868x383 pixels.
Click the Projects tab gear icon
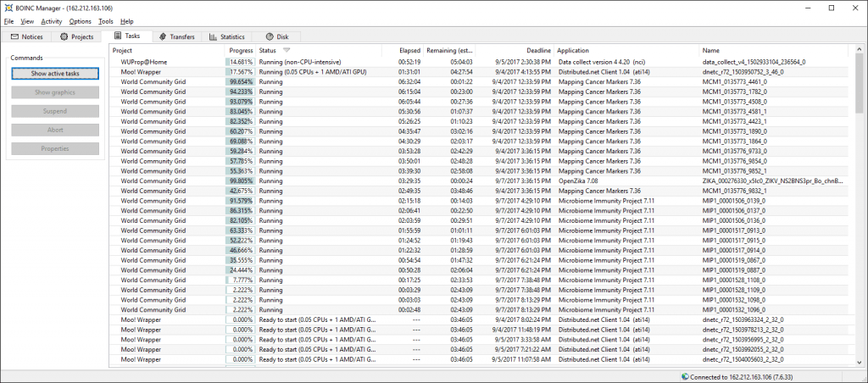click(64, 37)
